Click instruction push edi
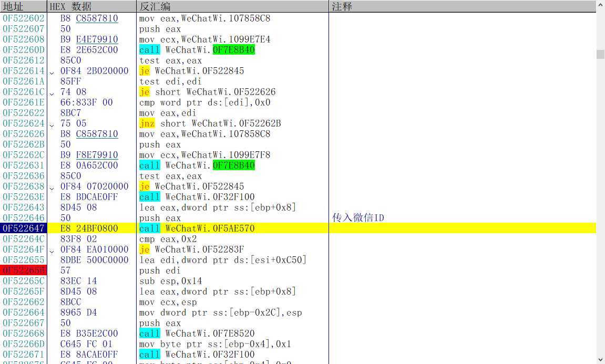Image resolution: width=605 pixels, height=364 pixels. click(160, 271)
